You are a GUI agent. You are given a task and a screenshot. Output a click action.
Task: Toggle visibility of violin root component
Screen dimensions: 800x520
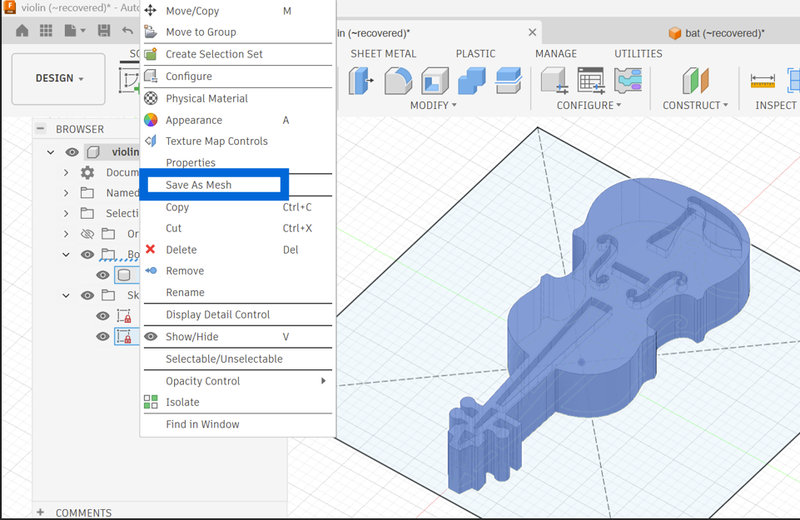tap(72, 152)
